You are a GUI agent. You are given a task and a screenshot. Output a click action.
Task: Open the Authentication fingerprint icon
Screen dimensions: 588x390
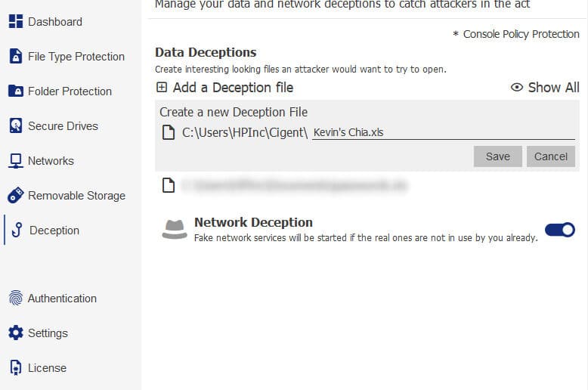click(15, 298)
